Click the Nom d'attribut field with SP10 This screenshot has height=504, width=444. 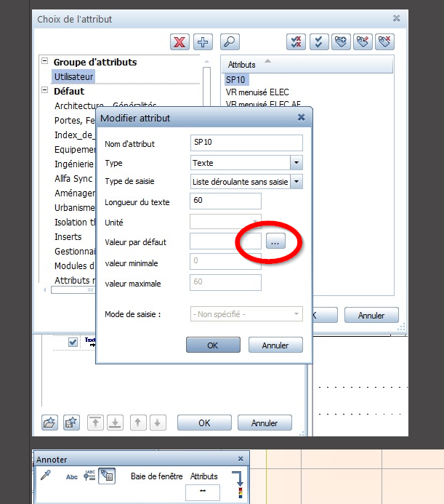[x=246, y=143]
